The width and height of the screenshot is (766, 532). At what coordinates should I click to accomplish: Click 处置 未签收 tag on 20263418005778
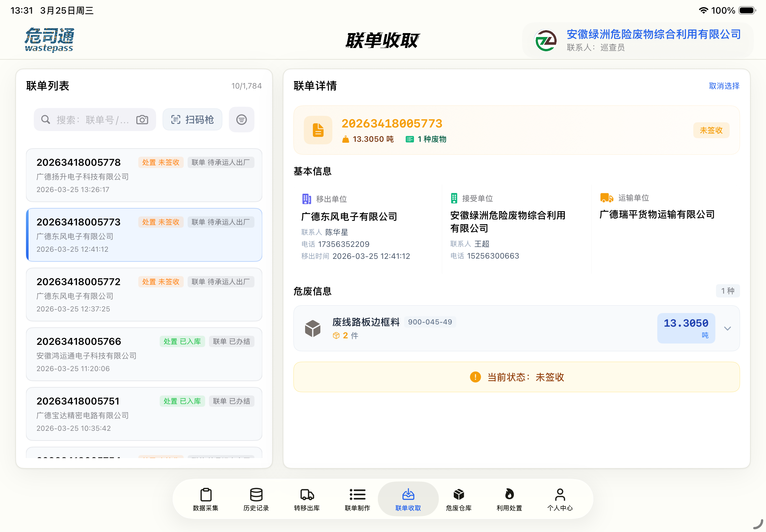[161, 162]
